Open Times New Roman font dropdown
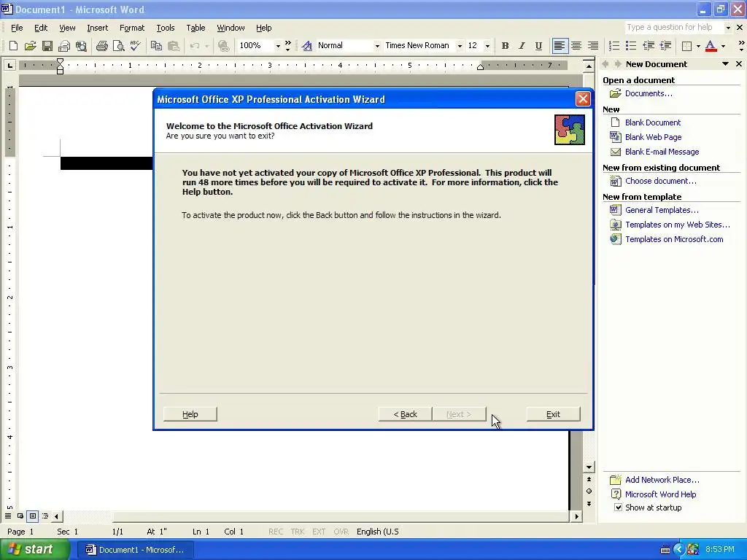Viewport: 747px width, 560px height. click(x=460, y=46)
